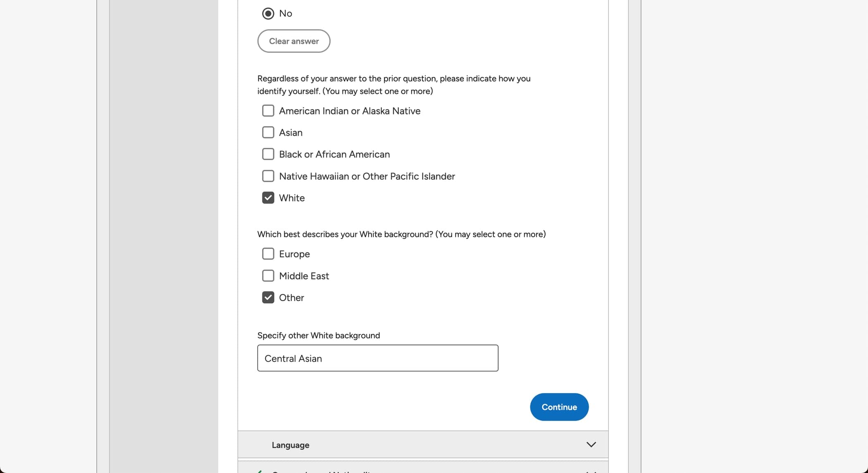Click the Continue button
Viewport: 868px width, 473px height.
559,406
